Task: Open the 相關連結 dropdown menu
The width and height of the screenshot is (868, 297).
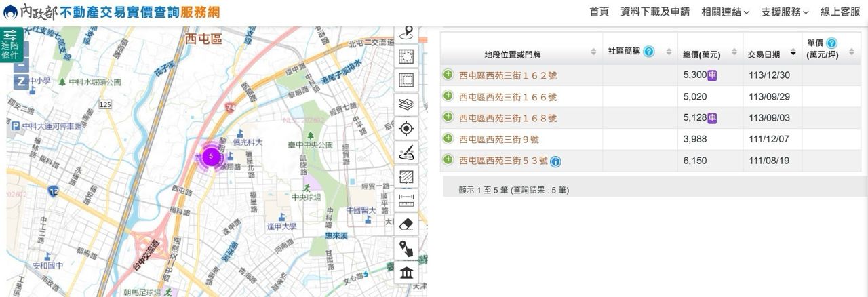Action: pyautogui.click(x=725, y=12)
